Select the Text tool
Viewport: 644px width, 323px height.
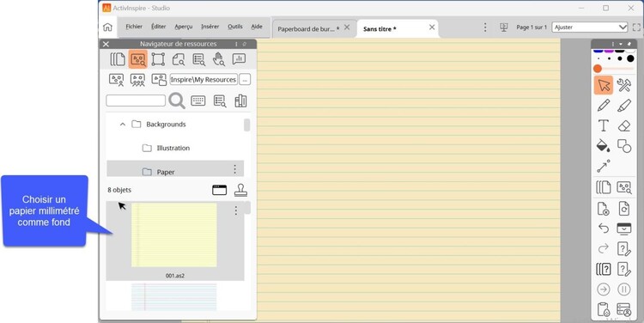(x=604, y=125)
